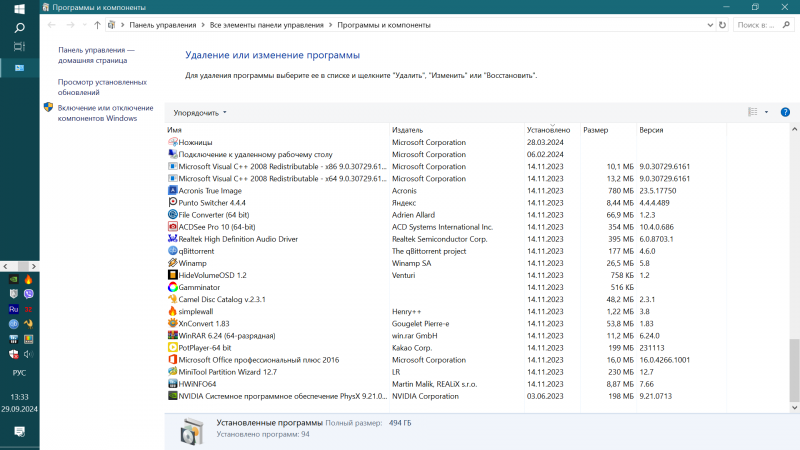Select the simplewall flame icon in list
Screen dimensions: 800x450
coord(172,311)
